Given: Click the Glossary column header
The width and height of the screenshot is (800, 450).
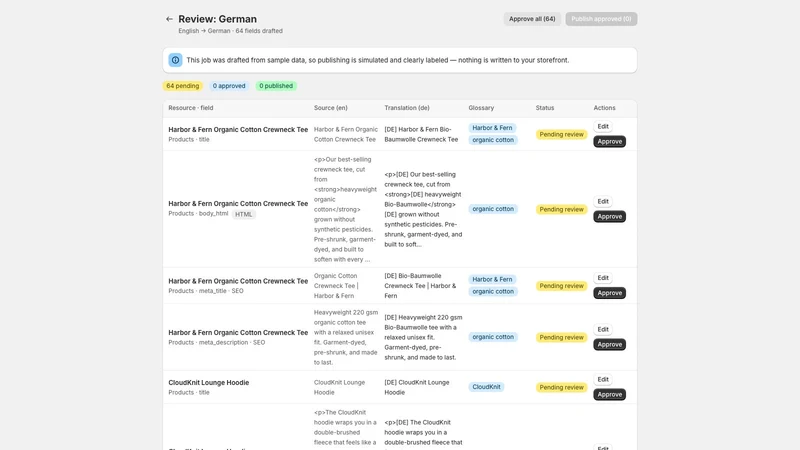Looking at the screenshot, I should point(481,108).
